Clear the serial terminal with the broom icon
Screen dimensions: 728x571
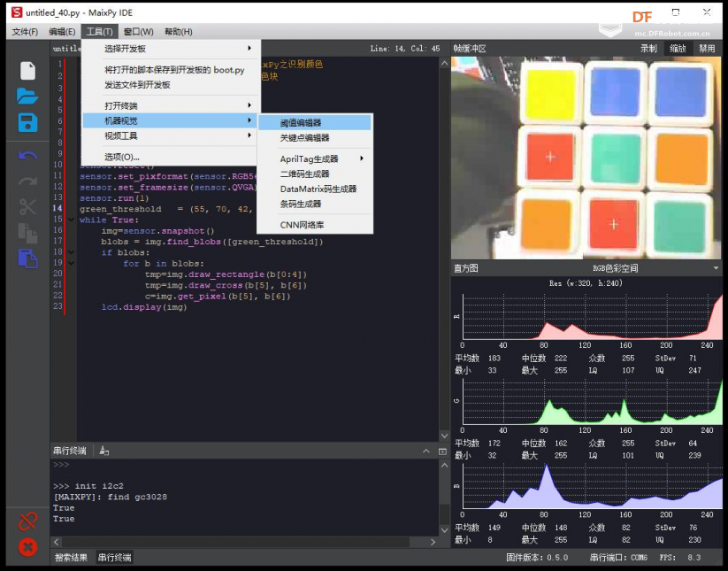[x=104, y=451]
